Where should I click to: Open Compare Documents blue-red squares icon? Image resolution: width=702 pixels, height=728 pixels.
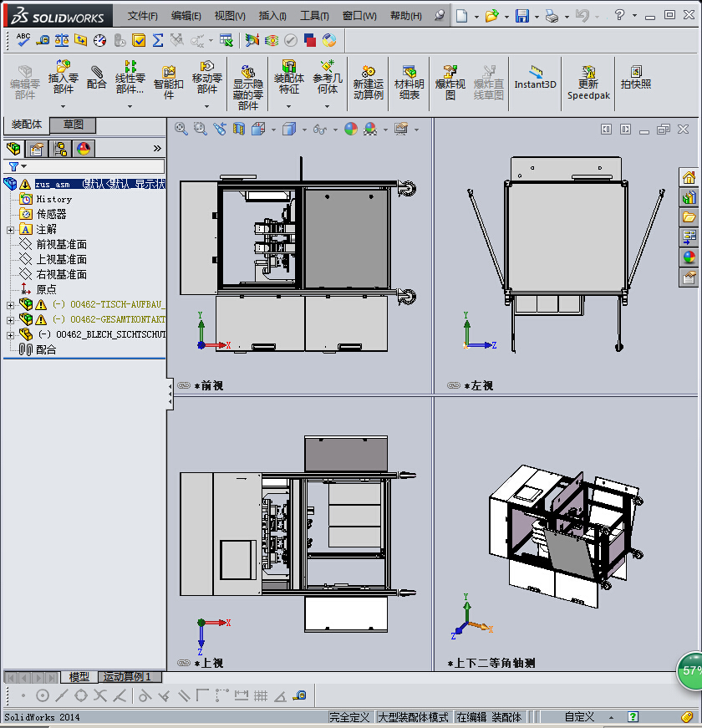pyautogui.click(x=310, y=40)
